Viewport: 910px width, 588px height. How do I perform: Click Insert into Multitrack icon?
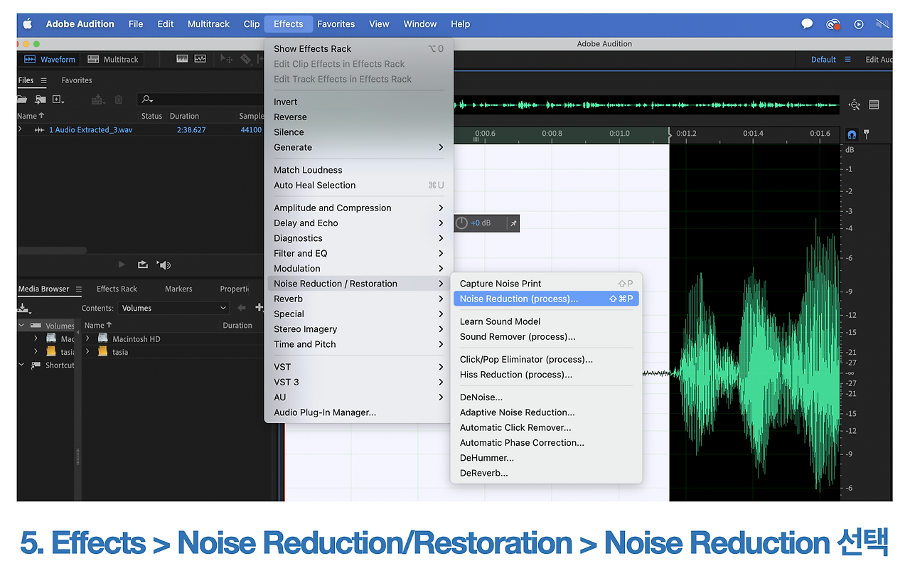(98, 100)
